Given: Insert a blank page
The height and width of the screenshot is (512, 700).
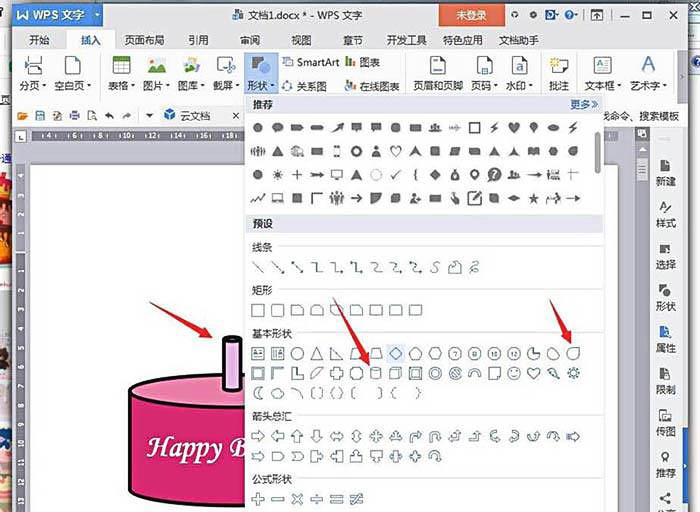Looking at the screenshot, I should pyautogui.click(x=73, y=73).
